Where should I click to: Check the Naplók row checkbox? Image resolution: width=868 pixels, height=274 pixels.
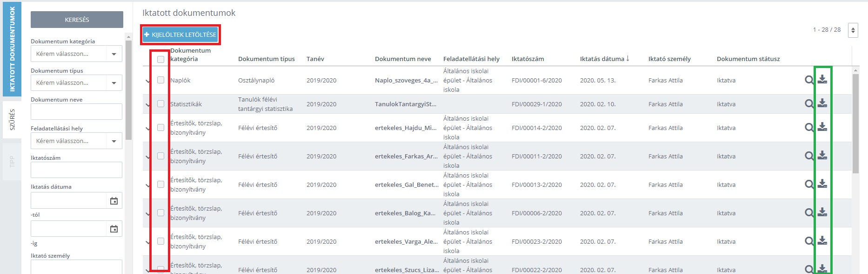pos(160,80)
